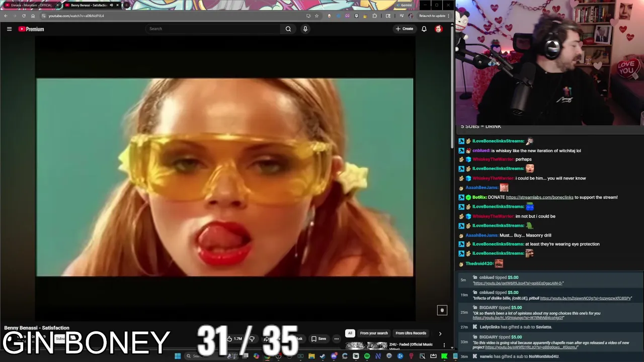Viewport: 644px width, 362px height.
Task: View site information icon in address bar
Action: 44,16
